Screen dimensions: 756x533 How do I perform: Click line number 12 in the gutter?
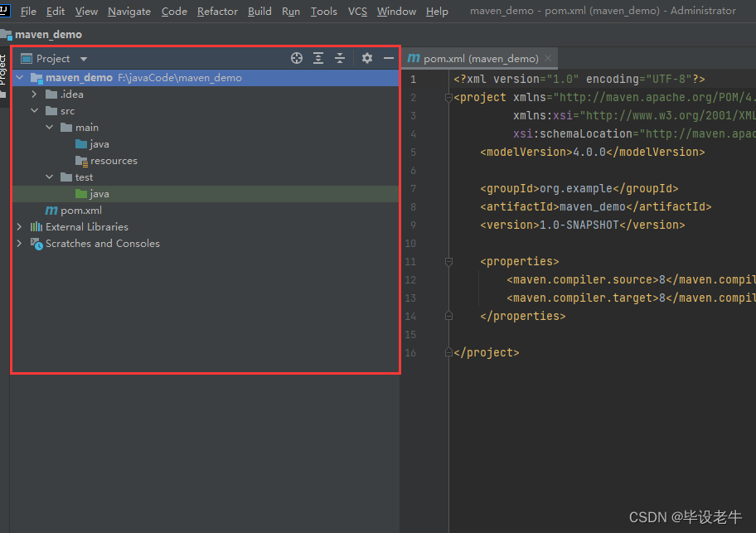(x=410, y=280)
